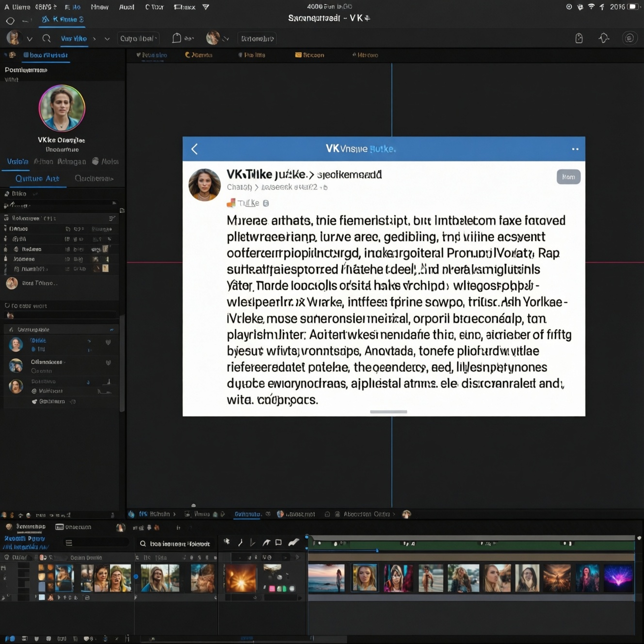The width and height of the screenshot is (644, 644).
Task: Click the 'Jooeese' row in the left list
Action: tap(60, 259)
